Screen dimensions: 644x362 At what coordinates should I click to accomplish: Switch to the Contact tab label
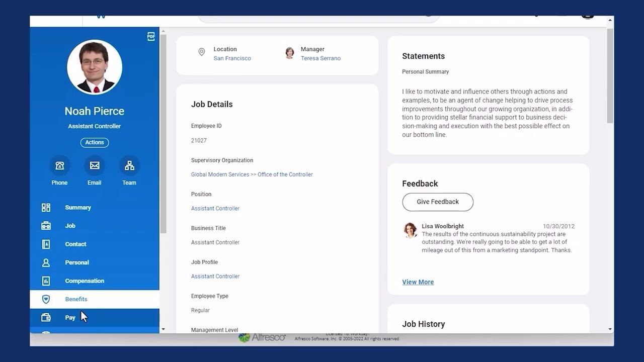[75, 244]
